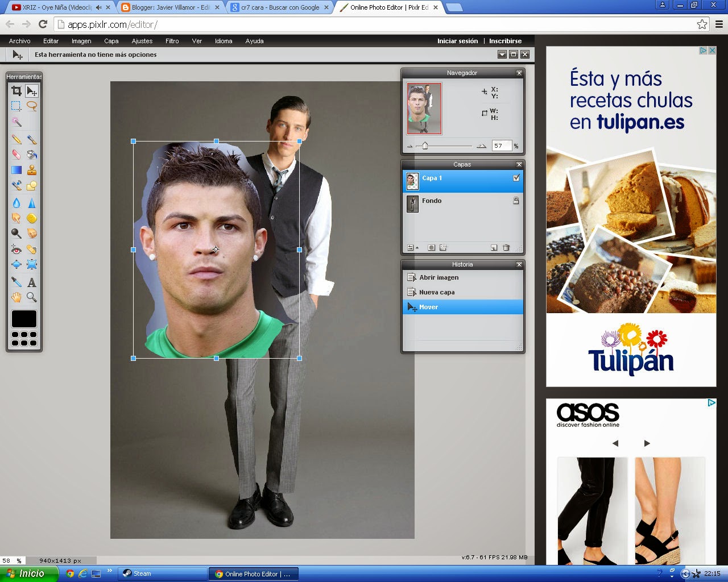Delete layer with trash icon
Screen dimensions: 728x582
pyautogui.click(x=506, y=248)
